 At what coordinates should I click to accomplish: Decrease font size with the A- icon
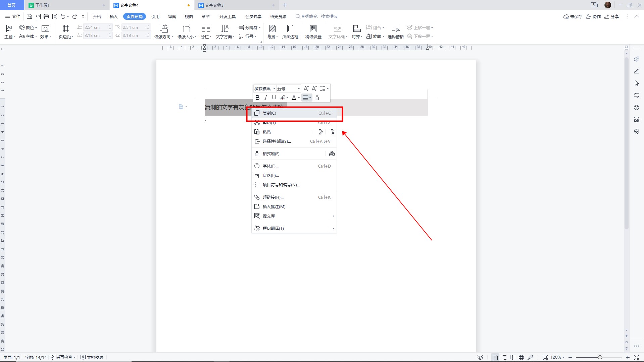pos(314,88)
